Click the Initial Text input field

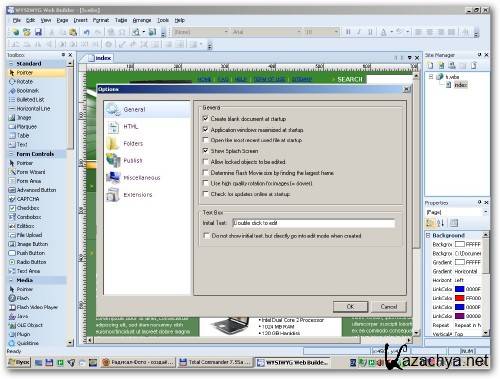(314, 223)
